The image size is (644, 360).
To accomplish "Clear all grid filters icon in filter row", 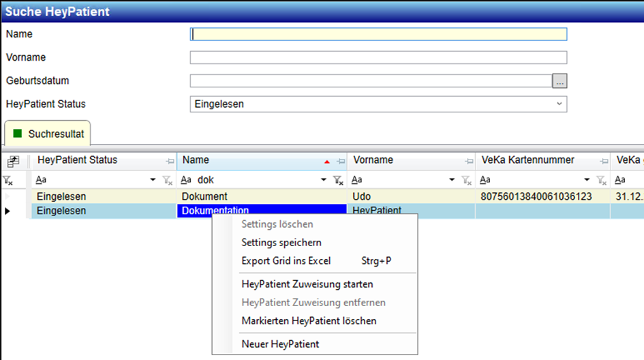I will coord(7,180).
